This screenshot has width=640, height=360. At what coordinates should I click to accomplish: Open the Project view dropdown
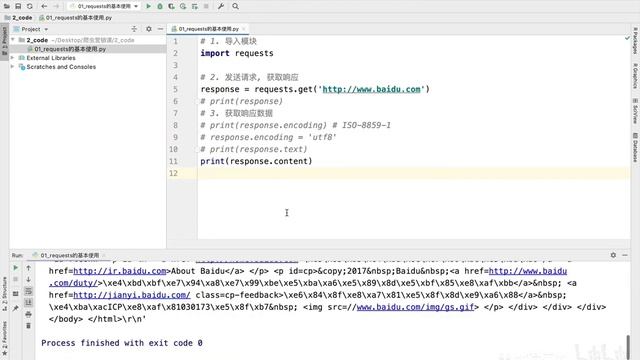tap(31, 29)
